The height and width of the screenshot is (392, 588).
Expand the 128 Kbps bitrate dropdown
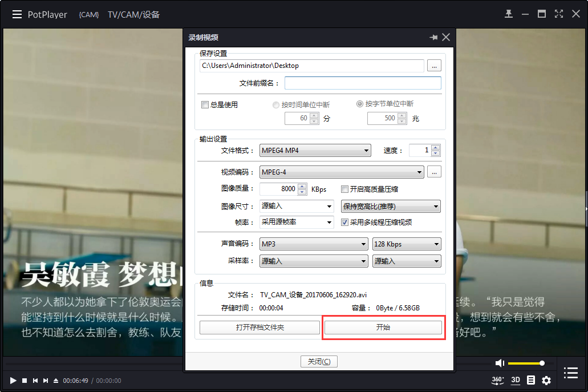(x=406, y=244)
